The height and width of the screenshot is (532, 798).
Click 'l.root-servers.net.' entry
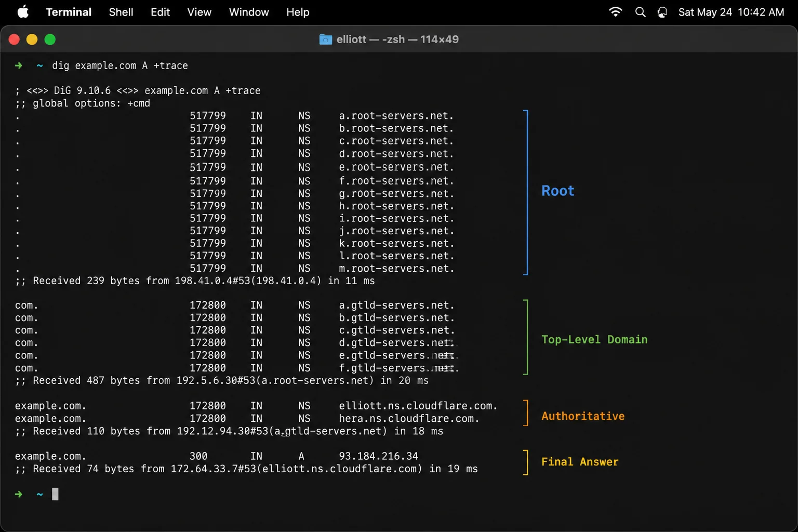(396, 256)
